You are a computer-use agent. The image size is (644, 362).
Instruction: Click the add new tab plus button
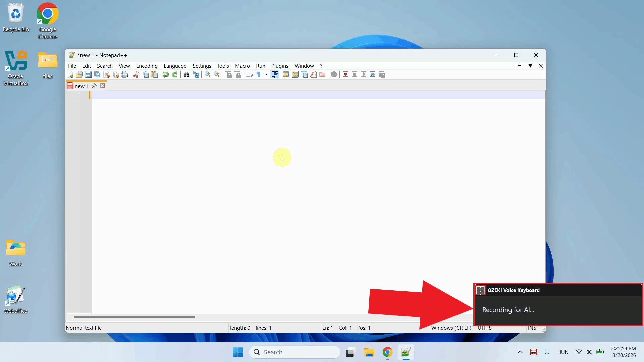point(519,66)
